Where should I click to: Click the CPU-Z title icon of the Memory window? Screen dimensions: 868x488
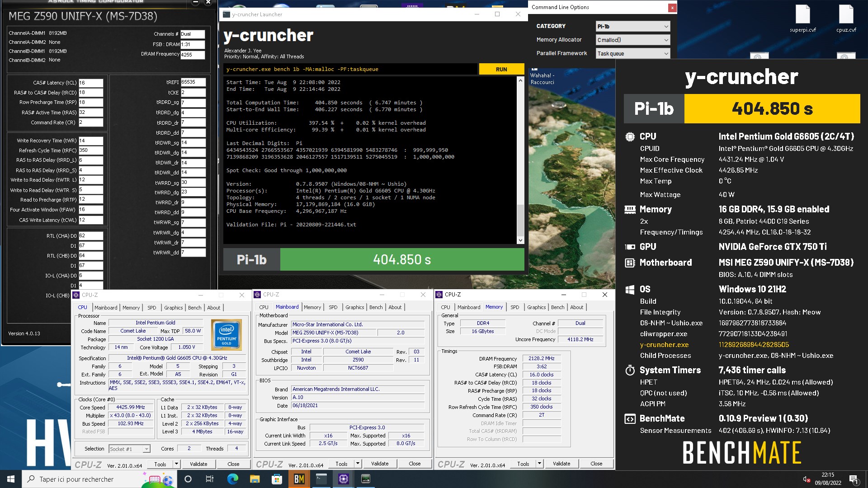click(x=439, y=295)
